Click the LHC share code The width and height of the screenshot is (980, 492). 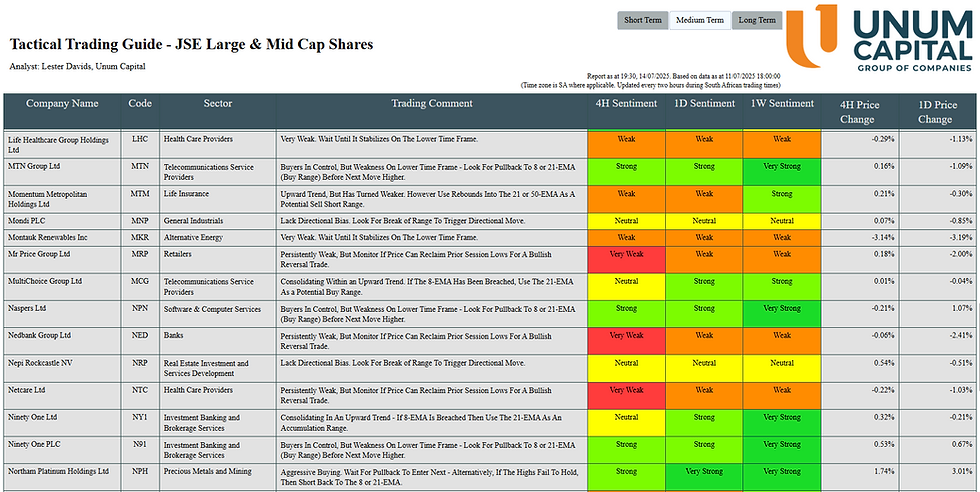[x=140, y=139]
